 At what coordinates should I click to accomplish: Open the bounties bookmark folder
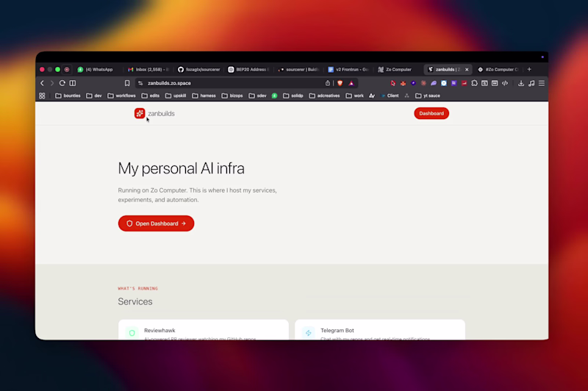tap(68, 96)
